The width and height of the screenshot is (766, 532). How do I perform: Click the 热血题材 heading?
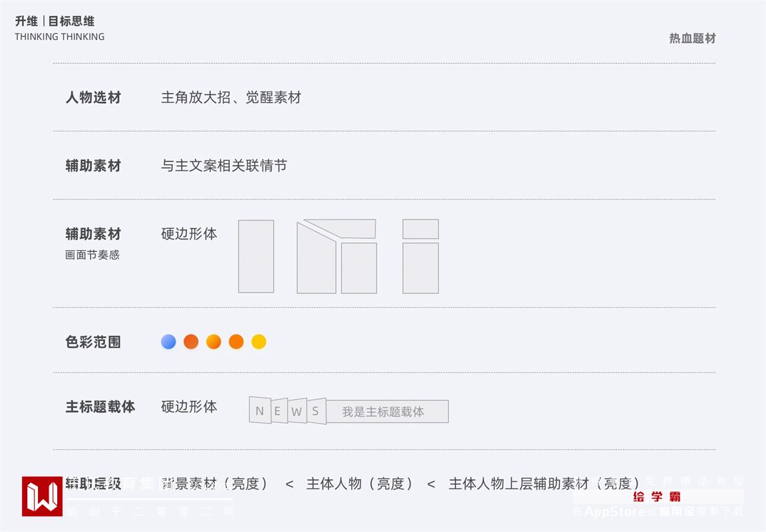tap(692, 39)
